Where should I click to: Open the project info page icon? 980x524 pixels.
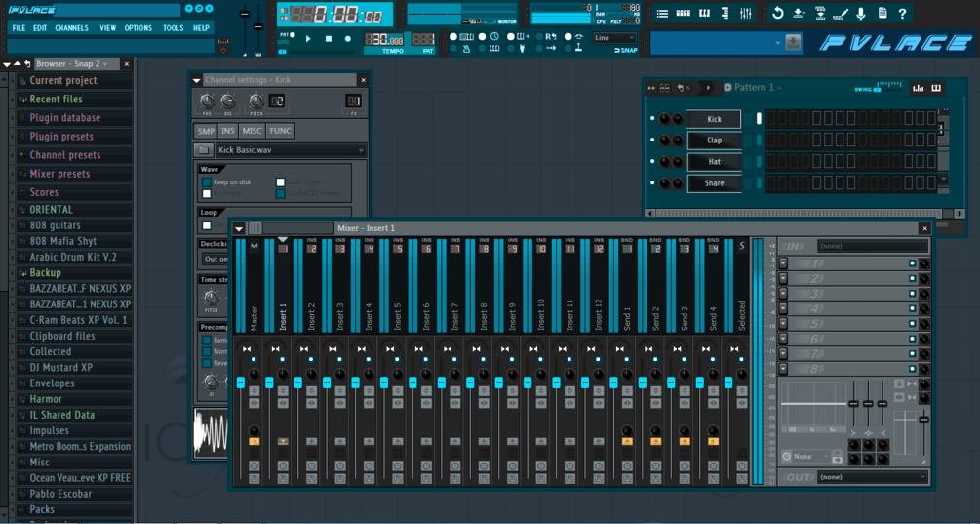point(882,13)
